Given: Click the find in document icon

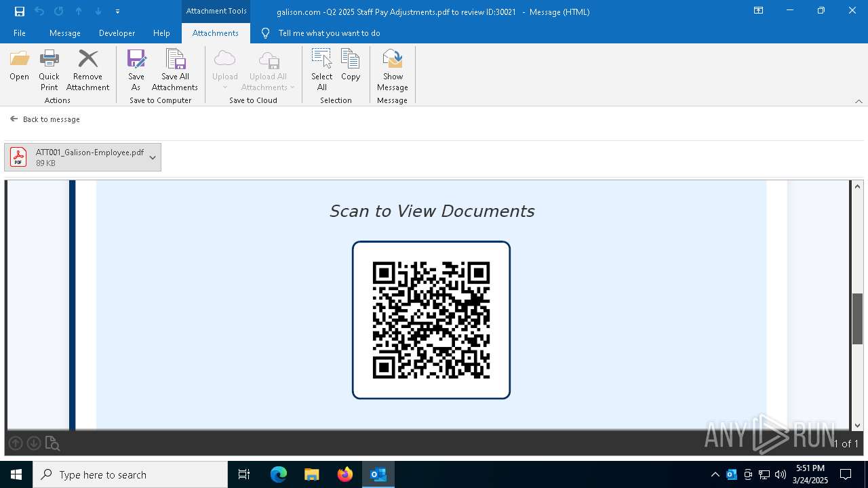Looking at the screenshot, I should pos(52,444).
